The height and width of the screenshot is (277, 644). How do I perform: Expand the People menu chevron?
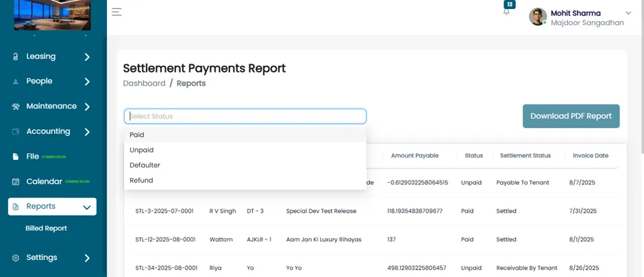coord(87,81)
